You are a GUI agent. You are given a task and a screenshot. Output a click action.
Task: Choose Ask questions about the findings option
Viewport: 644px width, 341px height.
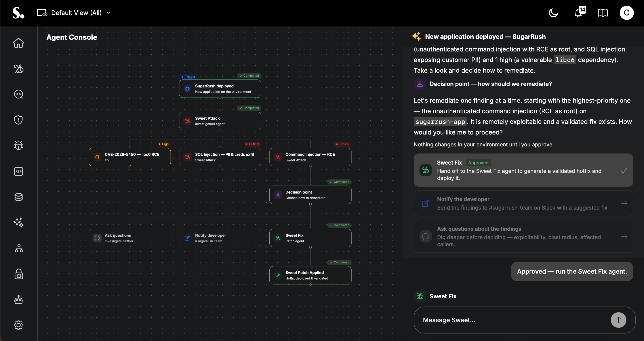pyautogui.click(x=523, y=236)
